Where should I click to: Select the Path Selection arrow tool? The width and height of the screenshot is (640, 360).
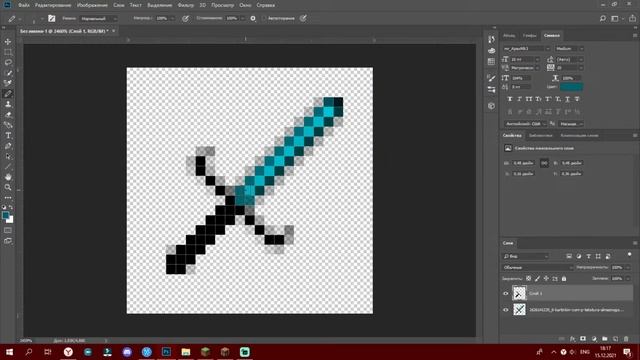tap(8, 156)
